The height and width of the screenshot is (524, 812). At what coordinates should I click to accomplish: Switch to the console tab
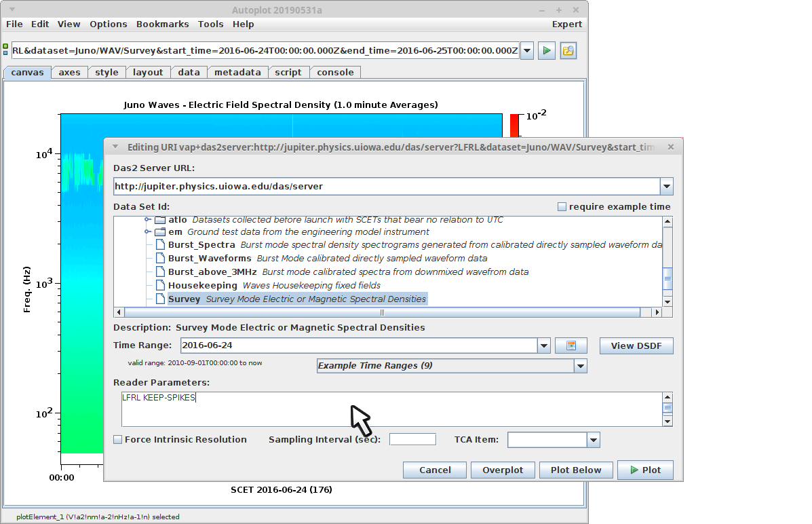(336, 73)
